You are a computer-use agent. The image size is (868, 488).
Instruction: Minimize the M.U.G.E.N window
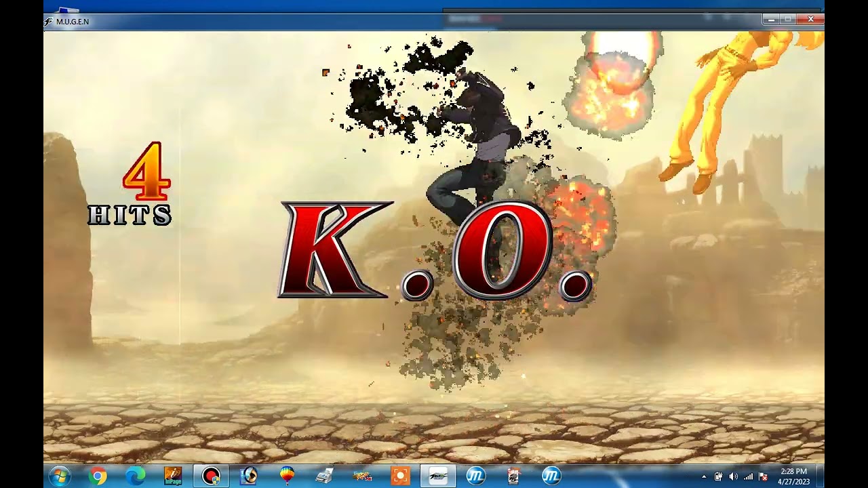click(x=772, y=20)
